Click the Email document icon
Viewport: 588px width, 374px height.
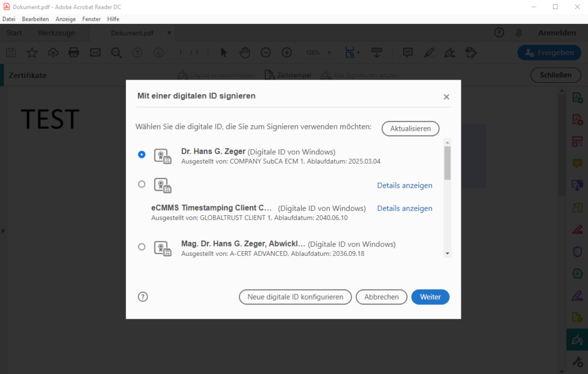point(95,53)
